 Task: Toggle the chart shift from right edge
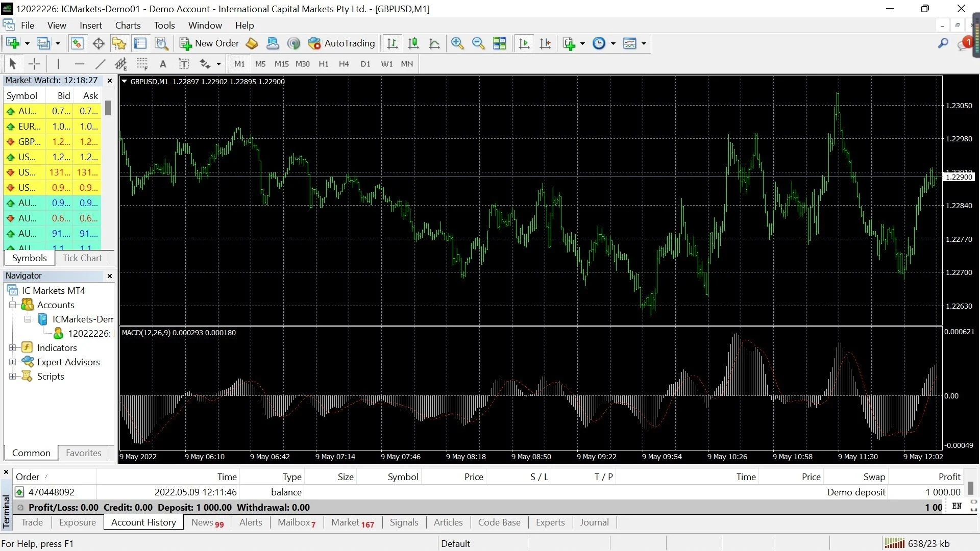click(545, 43)
